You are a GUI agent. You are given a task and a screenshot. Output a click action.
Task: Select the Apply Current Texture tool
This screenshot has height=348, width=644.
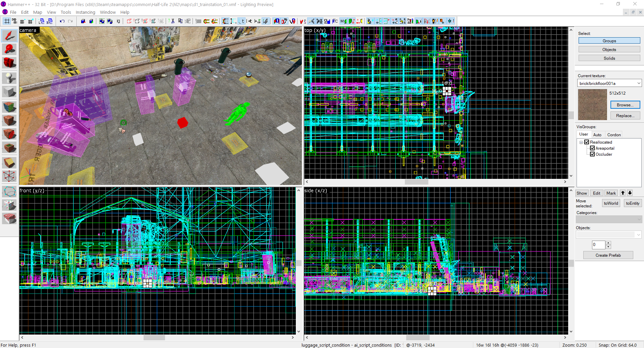point(9,120)
